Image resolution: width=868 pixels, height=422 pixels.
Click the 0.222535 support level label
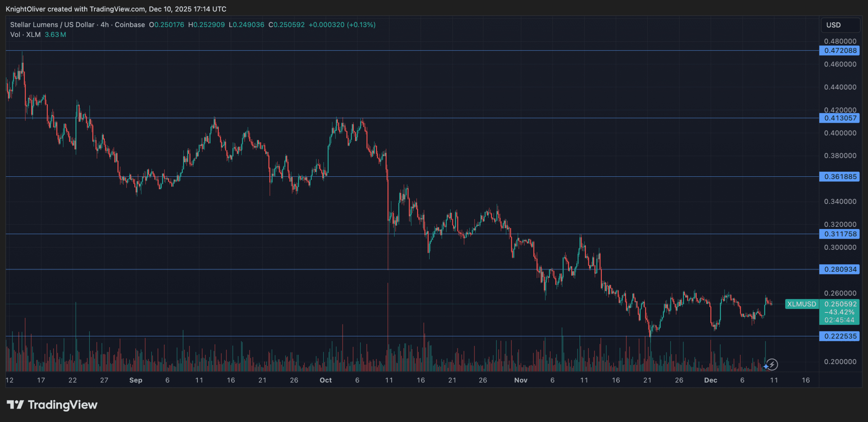point(840,337)
